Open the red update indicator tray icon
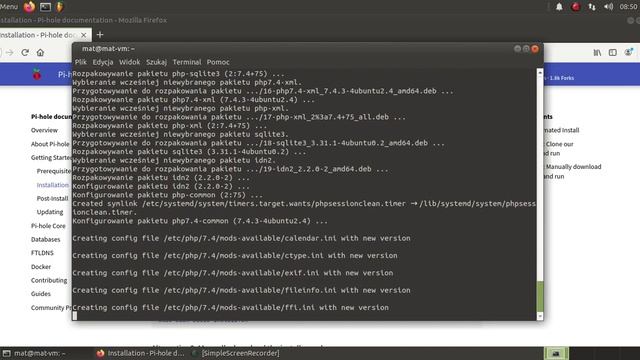This screenshot has height=360, width=640. coord(576,7)
